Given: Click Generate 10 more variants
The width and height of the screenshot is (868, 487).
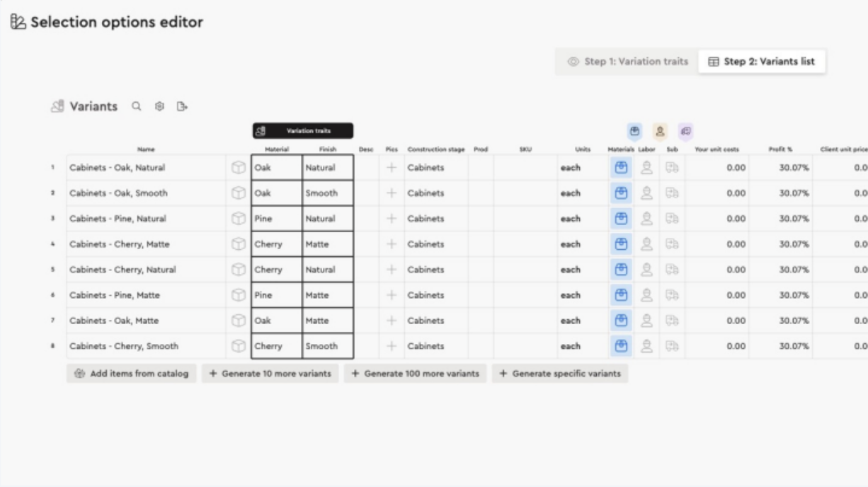Looking at the screenshot, I should (x=270, y=373).
